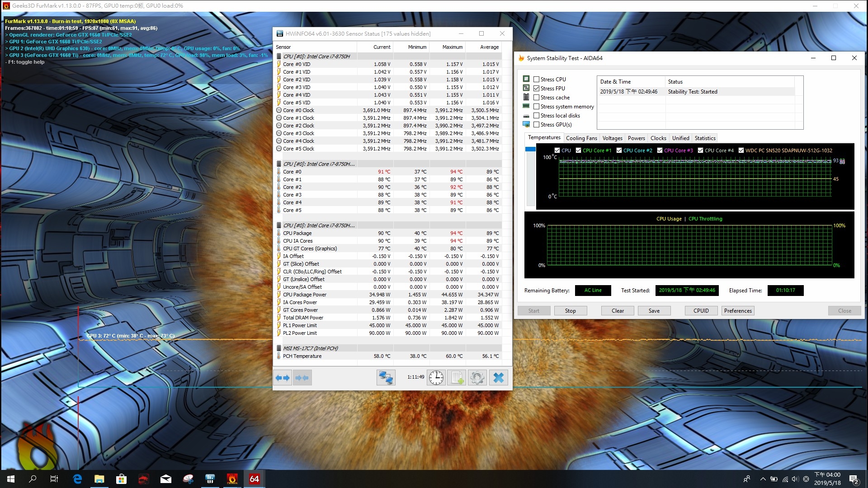Toggle WDC PC SN520 graph checkbox

[x=741, y=150]
